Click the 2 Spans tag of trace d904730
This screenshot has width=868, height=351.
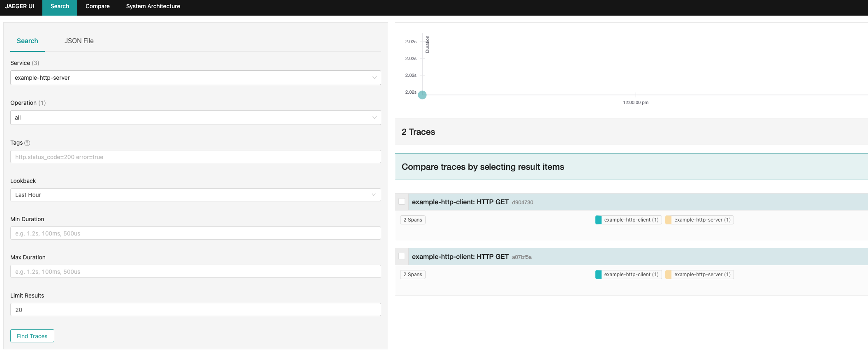413,220
